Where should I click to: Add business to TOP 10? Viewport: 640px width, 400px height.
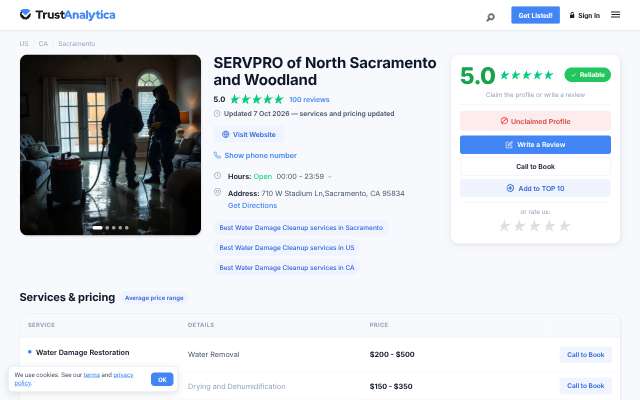coord(535,188)
